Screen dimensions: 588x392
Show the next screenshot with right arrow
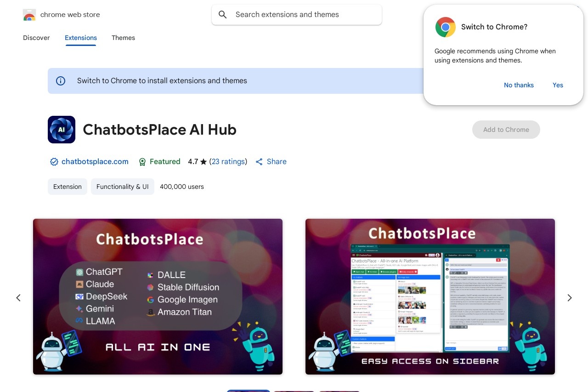570,298
